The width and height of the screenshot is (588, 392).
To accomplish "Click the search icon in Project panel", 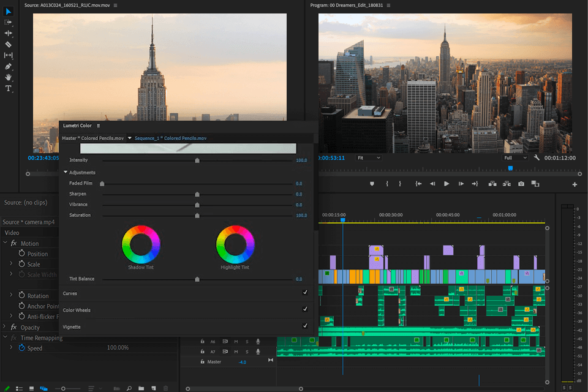I will coord(129,388).
